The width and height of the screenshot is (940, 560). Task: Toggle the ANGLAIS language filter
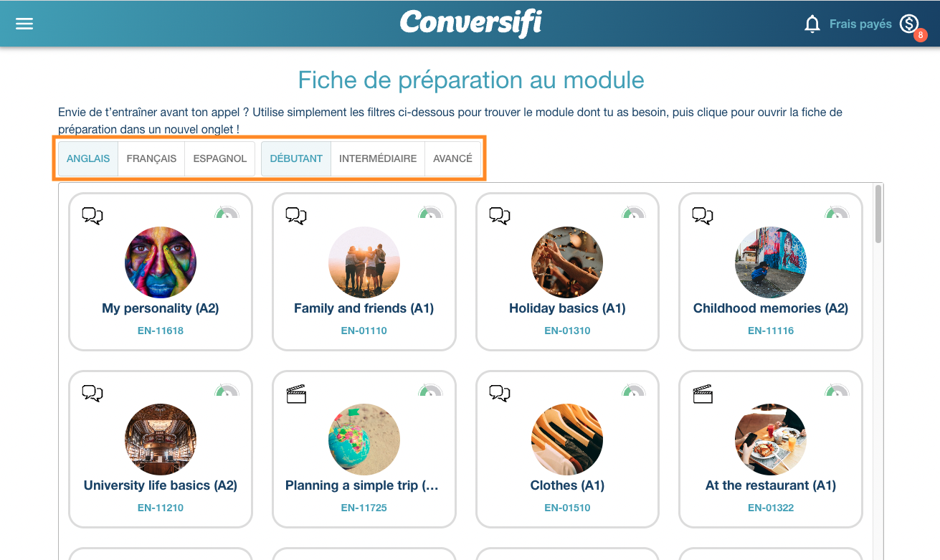pyautogui.click(x=87, y=158)
